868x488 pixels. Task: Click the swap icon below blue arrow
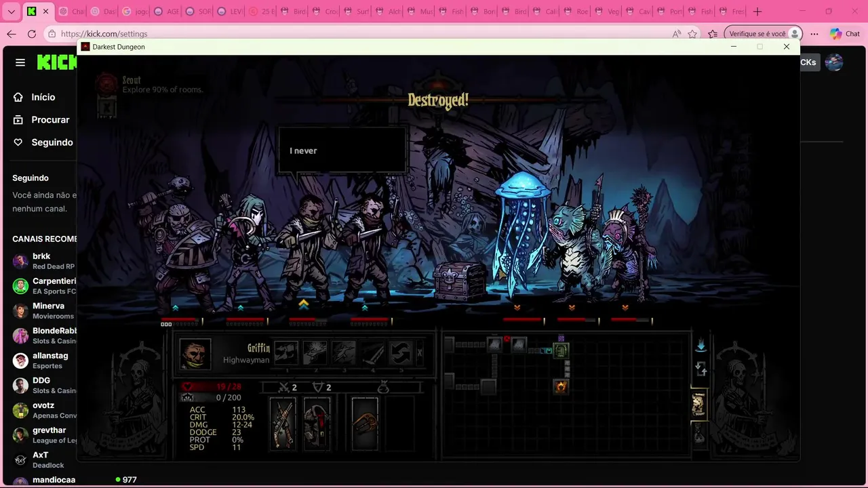point(701,369)
